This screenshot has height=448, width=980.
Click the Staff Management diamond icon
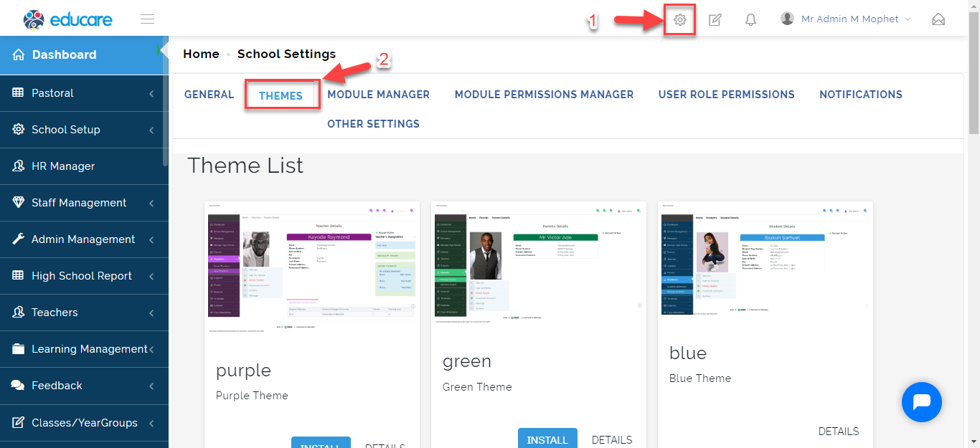(x=19, y=203)
